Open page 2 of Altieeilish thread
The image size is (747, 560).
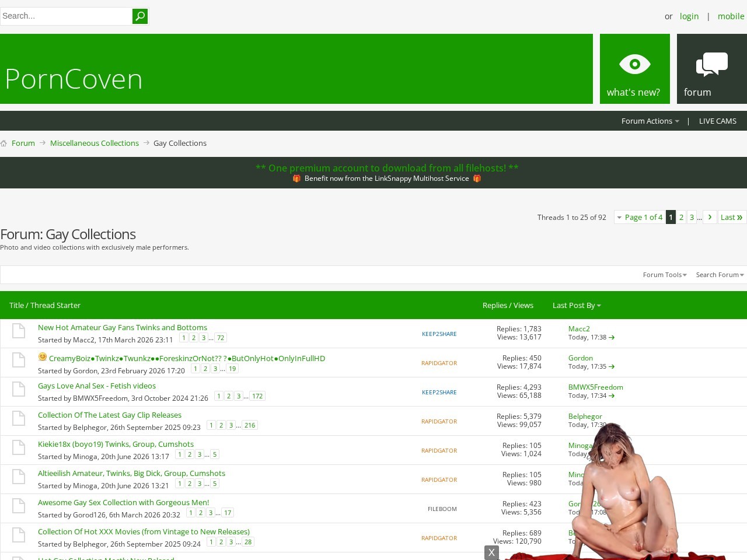[x=190, y=484]
